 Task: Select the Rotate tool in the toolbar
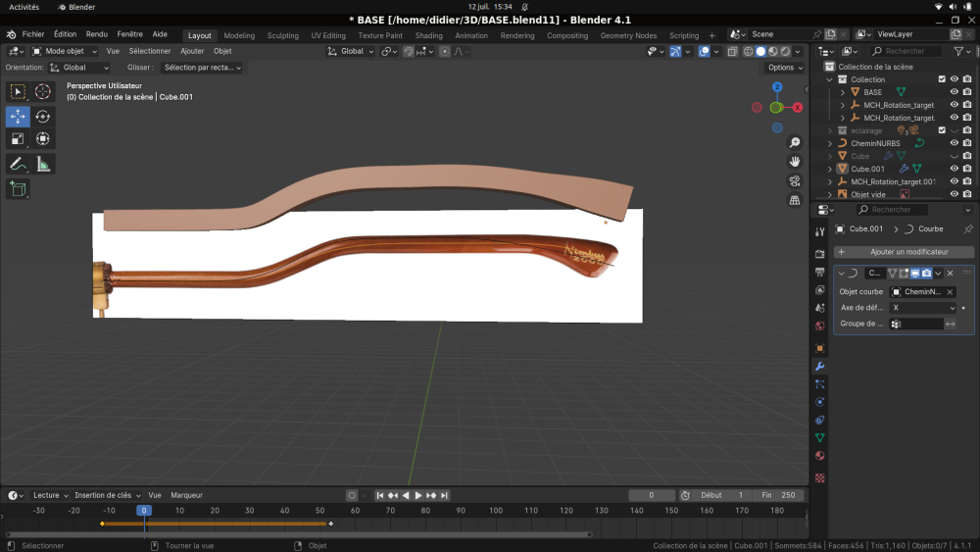click(43, 117)
